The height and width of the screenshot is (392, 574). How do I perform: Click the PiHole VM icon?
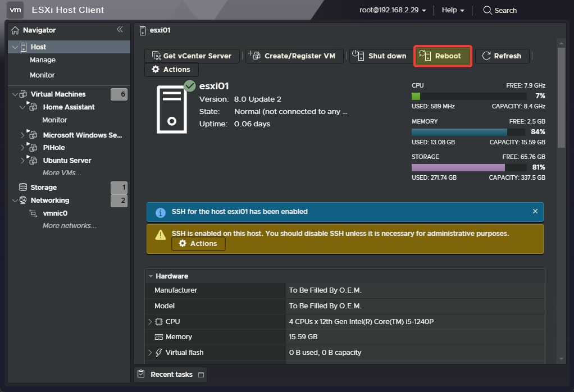32,147
